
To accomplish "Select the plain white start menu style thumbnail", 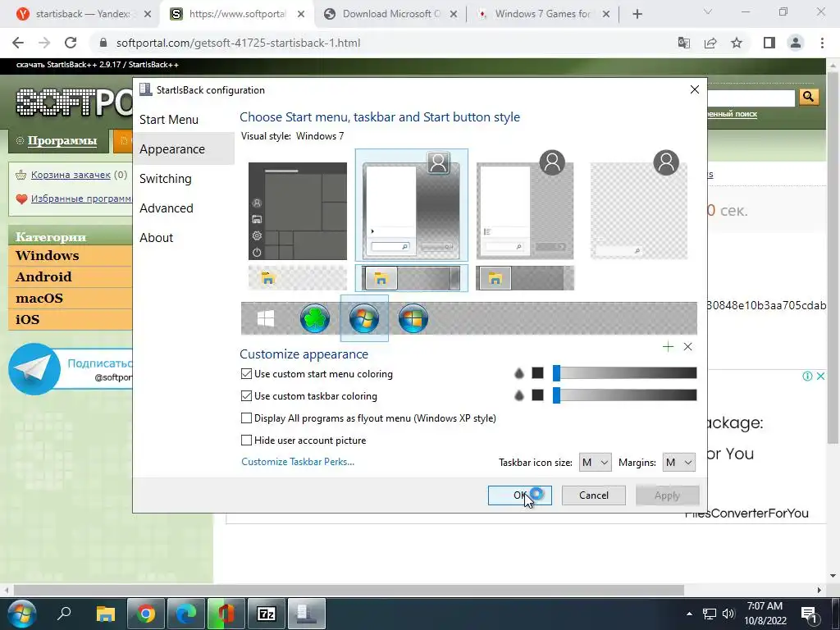I will pyautogui.click(x=525, y=206).
